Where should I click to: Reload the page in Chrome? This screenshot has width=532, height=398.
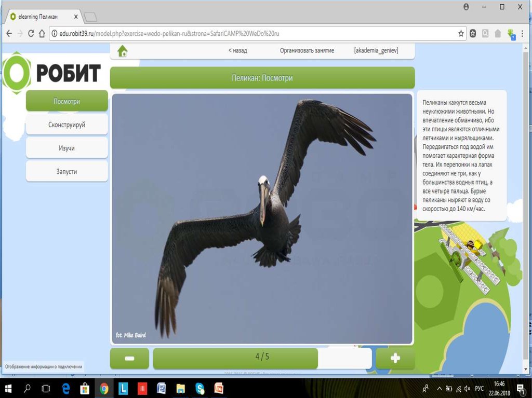coord(31,33)
